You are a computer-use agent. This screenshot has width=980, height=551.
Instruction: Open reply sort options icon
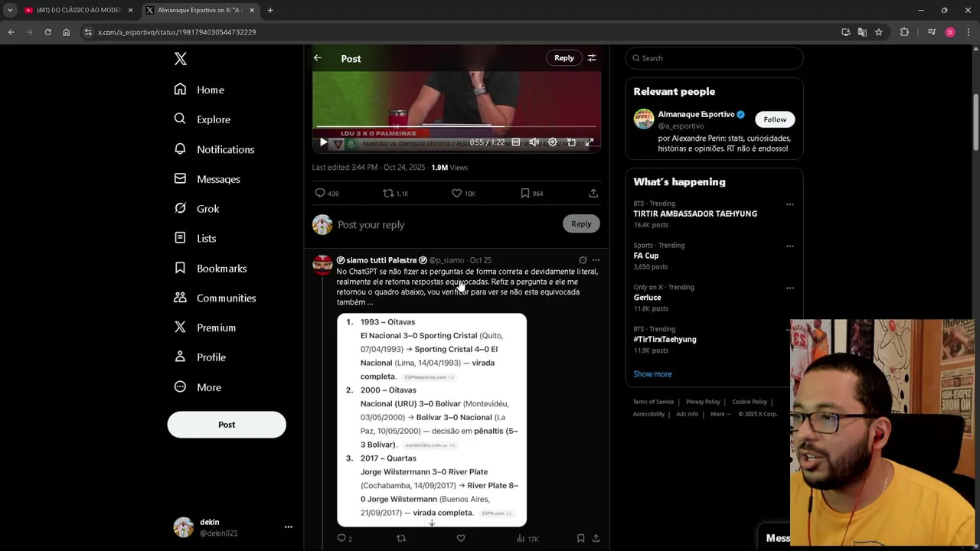pyautogui.click(x=592, y=58)
